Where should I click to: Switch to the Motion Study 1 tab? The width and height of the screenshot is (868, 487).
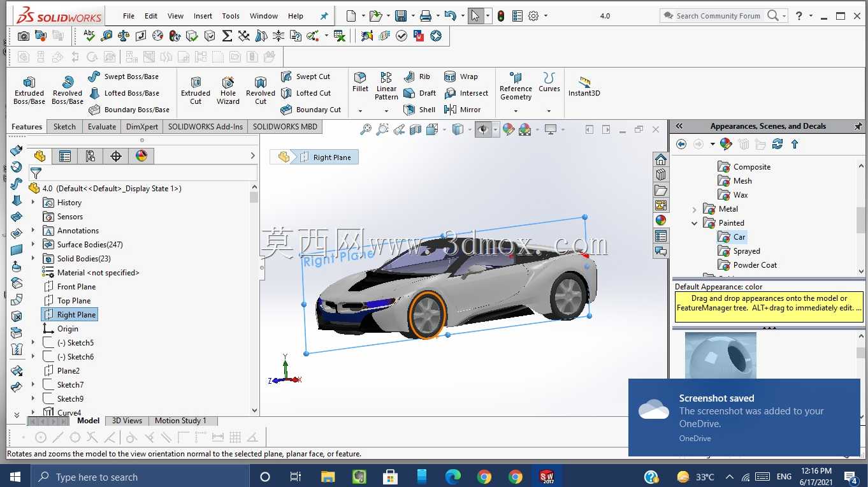[x=180, y=421]
